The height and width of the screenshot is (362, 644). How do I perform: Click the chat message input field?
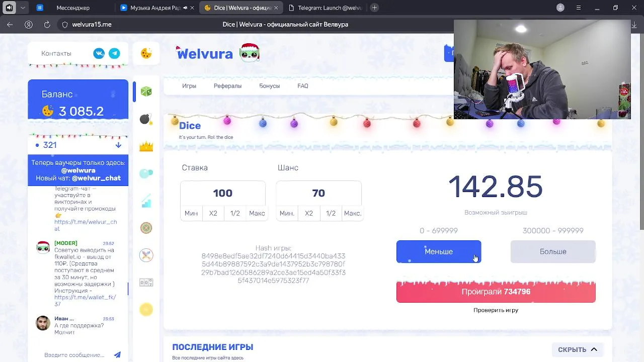pos(74,355)
